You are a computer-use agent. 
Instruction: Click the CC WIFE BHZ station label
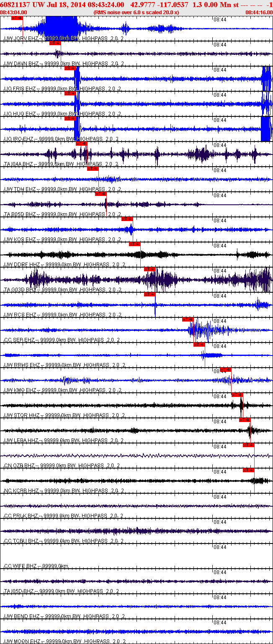[x=21, y=566]
